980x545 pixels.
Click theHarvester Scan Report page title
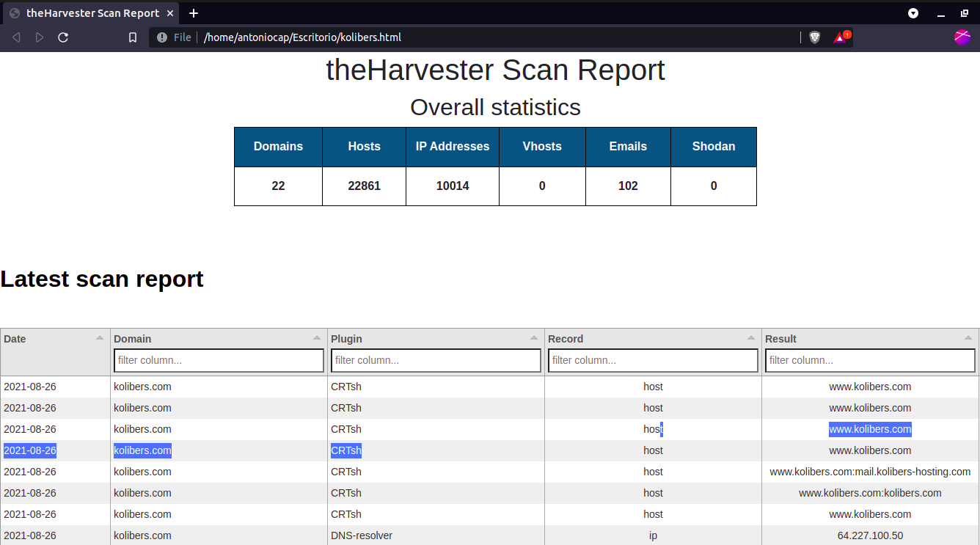[x=495, y=70]
